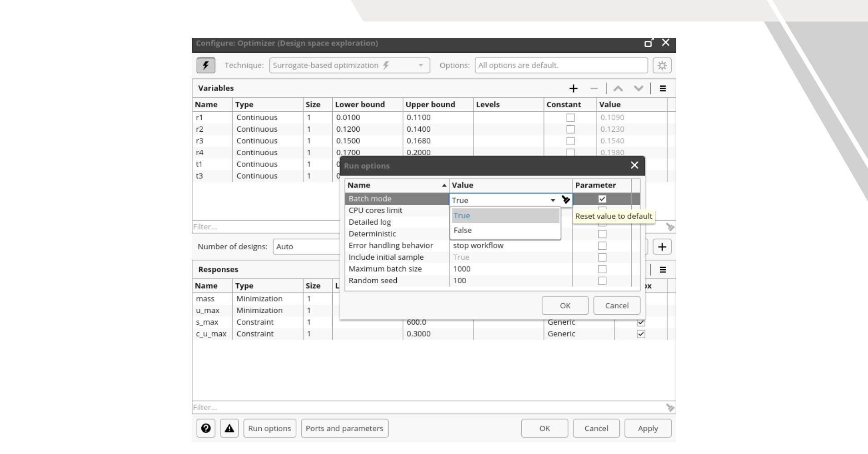Toggle sort order on Name column
868x454 pixels.
(395, 185)
